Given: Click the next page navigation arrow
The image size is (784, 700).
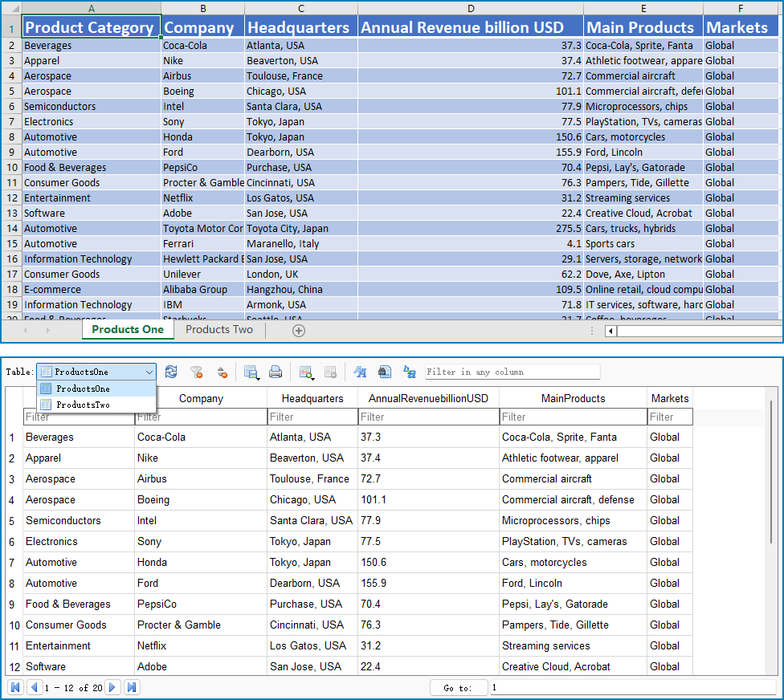Looking at the screenshot, I should click(112, 687).
